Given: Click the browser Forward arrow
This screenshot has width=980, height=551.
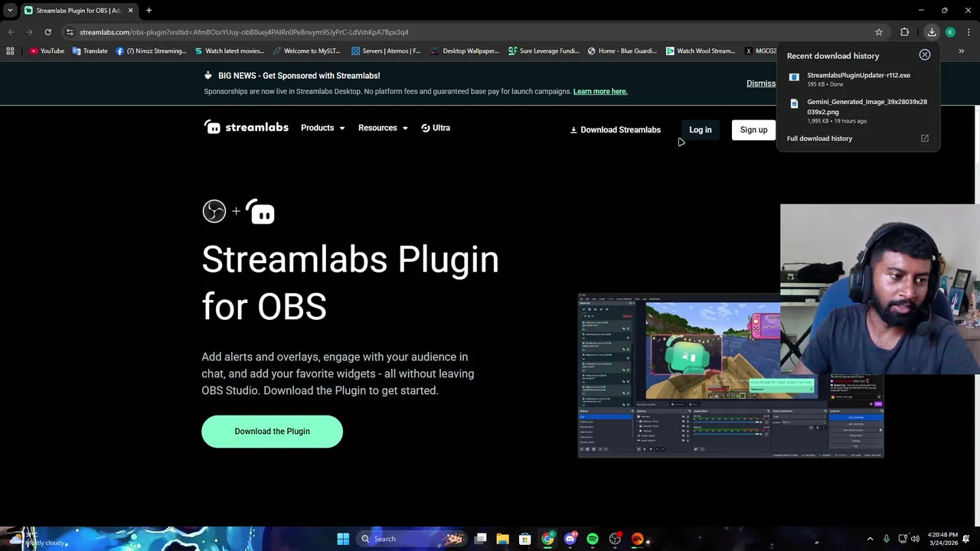Looking at the screenshot, I should click(x=29, y=32).
